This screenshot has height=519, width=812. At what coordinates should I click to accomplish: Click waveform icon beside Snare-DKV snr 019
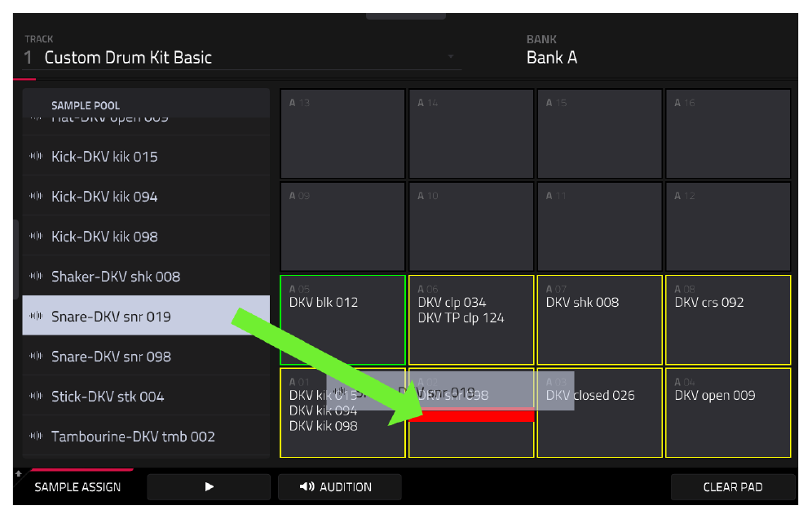click(x=36, y=316)
